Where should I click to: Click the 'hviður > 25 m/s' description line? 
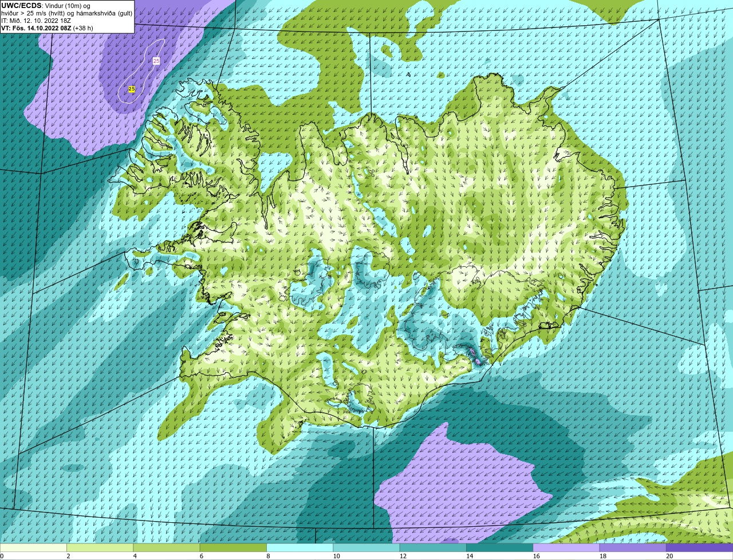click(67, 13)
